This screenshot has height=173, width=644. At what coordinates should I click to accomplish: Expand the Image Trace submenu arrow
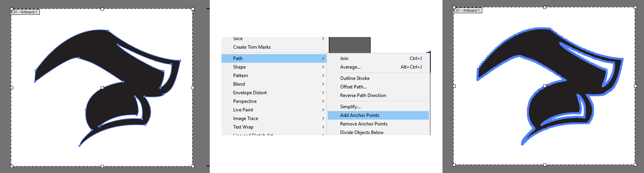[x=323, y=118]
